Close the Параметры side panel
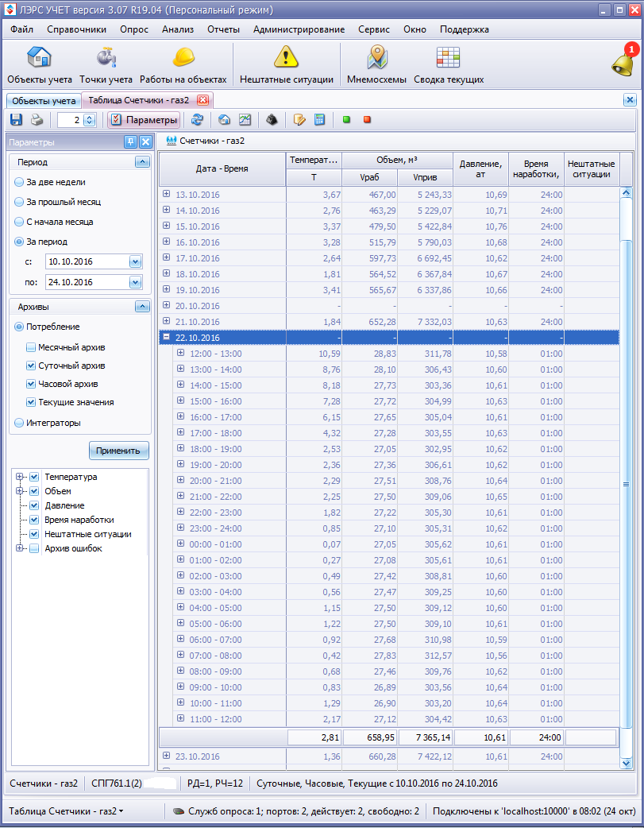Image resolution: width=644 pixels, height=828 pixels. point(145,141)
